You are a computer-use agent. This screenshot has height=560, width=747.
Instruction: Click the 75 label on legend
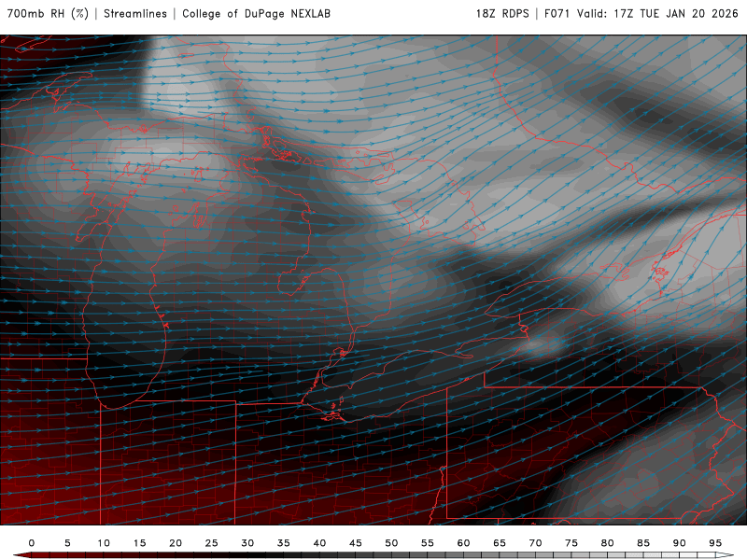[571, 543]
